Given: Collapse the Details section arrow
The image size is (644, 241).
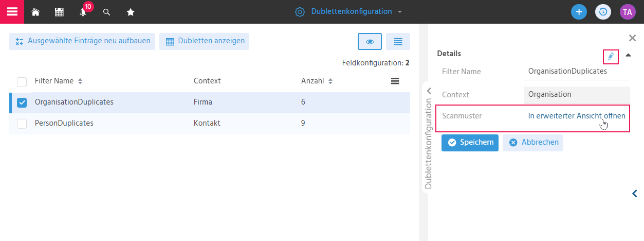Looking at the screenshot, I should click(x=628, y=55).
